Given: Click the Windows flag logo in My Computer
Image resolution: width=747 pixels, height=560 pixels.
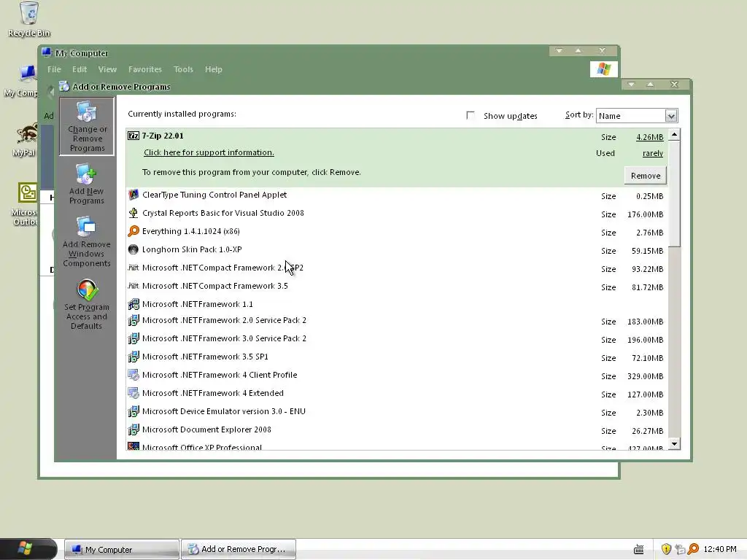Looking at the screenshot, I should (x=603, y=69).
